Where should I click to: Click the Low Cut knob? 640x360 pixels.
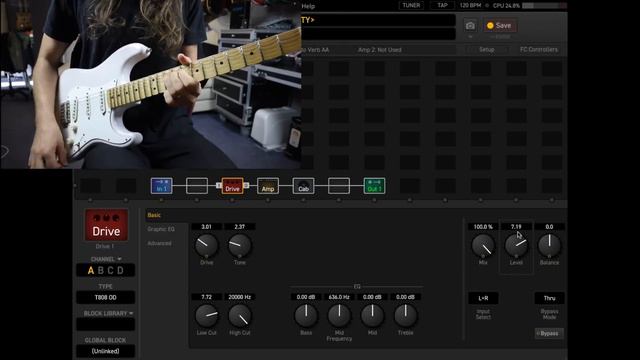pyautogui.click(x=207, y=316)
